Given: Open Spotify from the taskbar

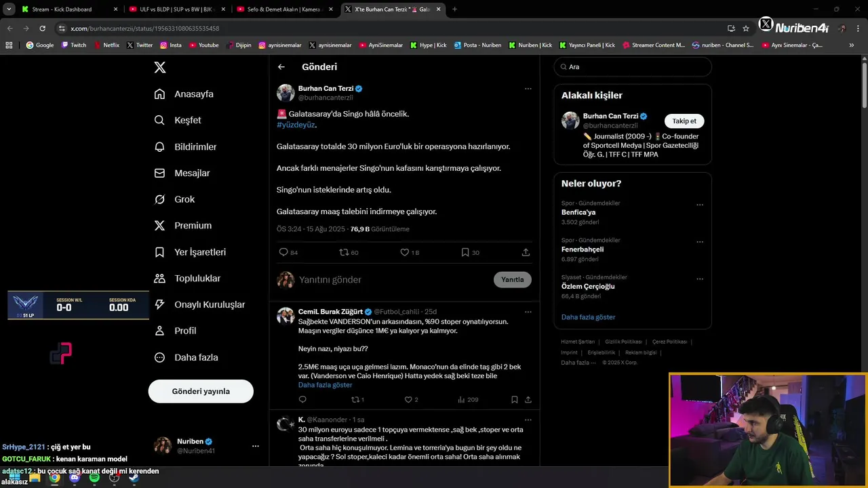Looking at the screenshot, I should 94,477.
